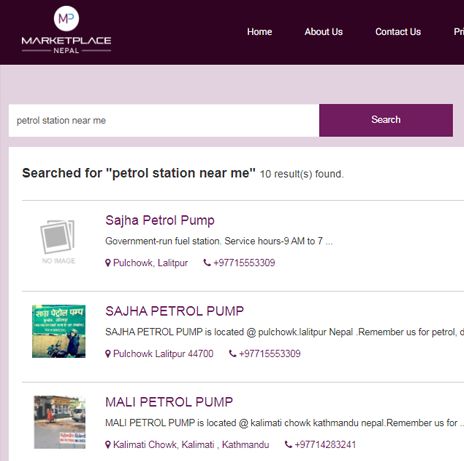Click the Pulchowk, Lalitpur address link
This screenshot has height=461, width=464.
150,263
